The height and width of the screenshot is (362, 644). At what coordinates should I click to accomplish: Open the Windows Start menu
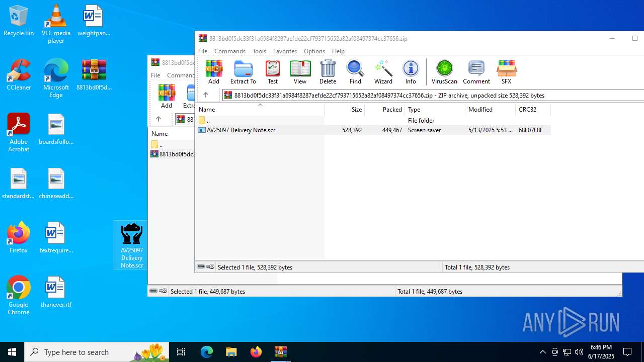click(x=12, y=352)
